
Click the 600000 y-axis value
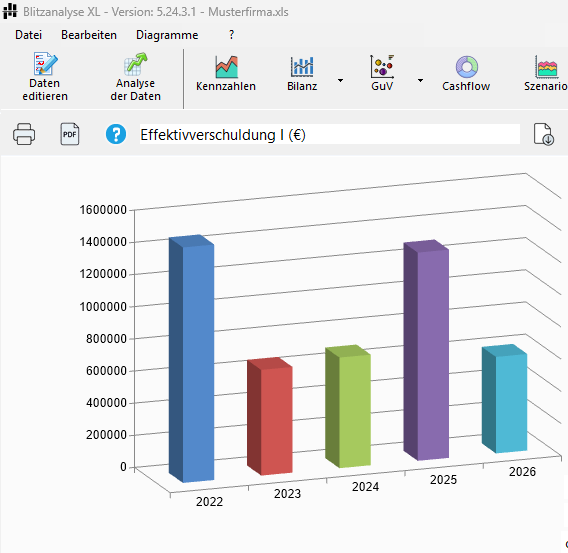point(106,371)
